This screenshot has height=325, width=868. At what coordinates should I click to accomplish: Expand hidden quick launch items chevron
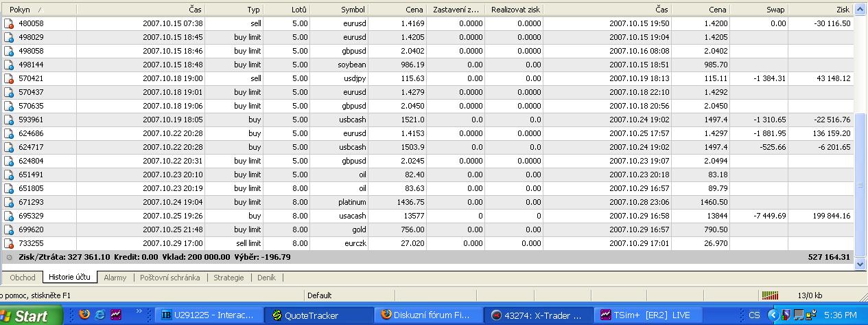(x=139, y=311)
